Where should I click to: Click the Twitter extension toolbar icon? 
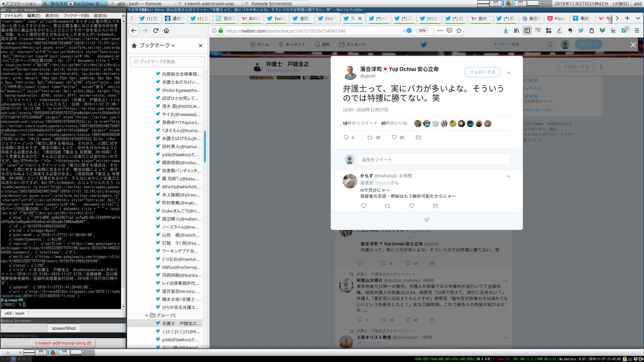(x=580, y=31)
